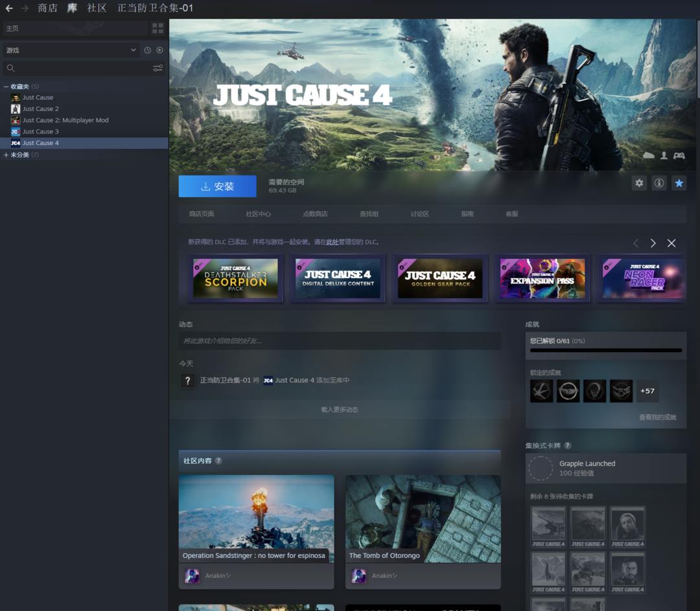
Task: Dismiss the new DLC notification banner
Action: pos(671,243)
